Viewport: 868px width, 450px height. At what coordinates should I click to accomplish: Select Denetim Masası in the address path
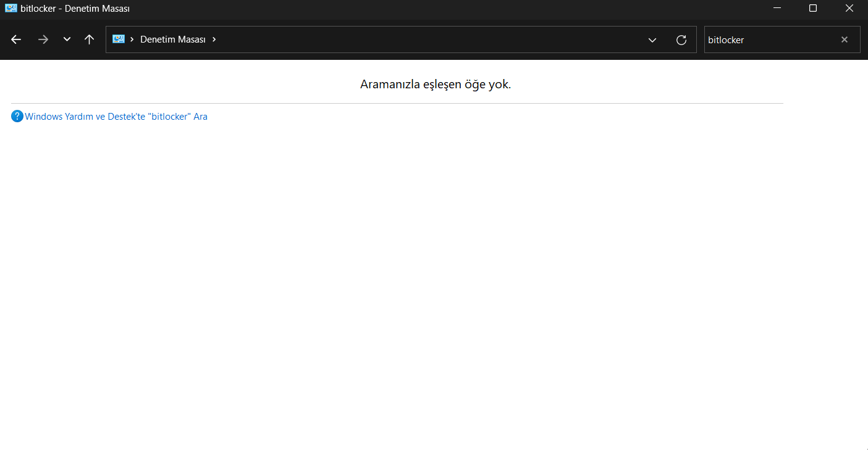point(173,39)
